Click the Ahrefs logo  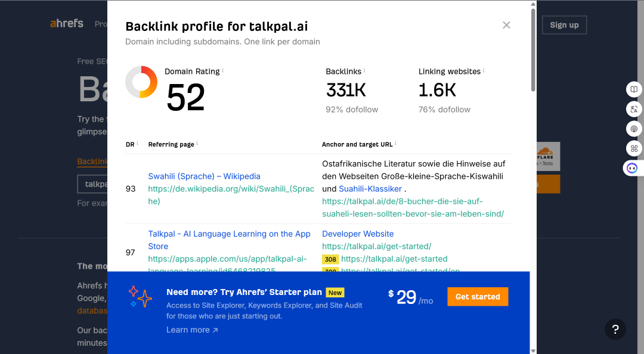click(x=67, y=23)
